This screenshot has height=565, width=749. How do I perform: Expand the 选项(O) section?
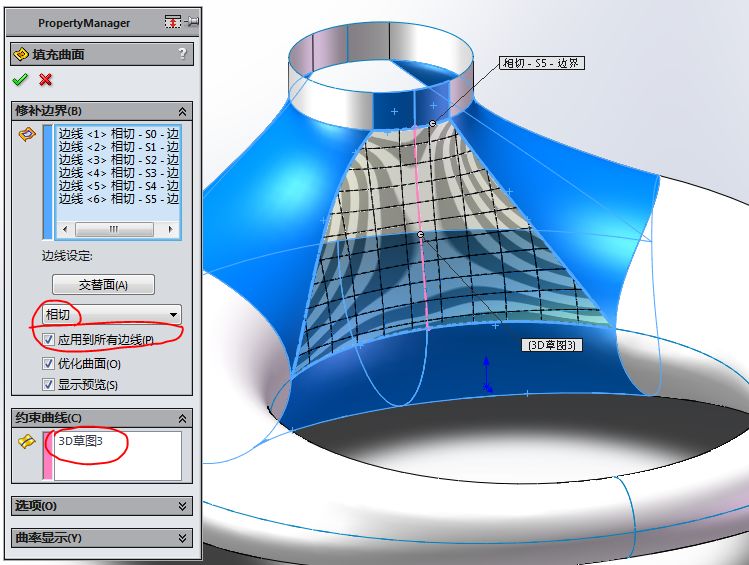[182, 506]
